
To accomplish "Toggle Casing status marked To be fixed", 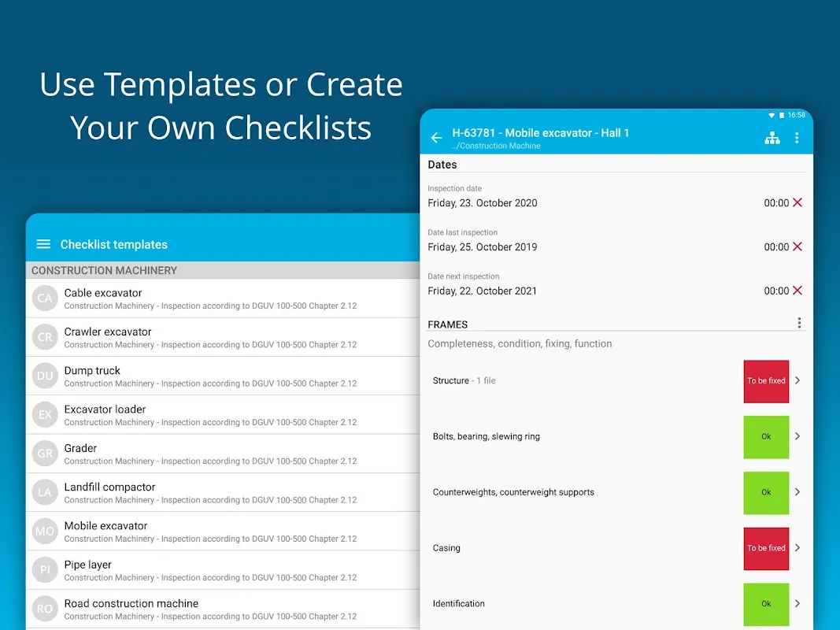I will [766, 548].
